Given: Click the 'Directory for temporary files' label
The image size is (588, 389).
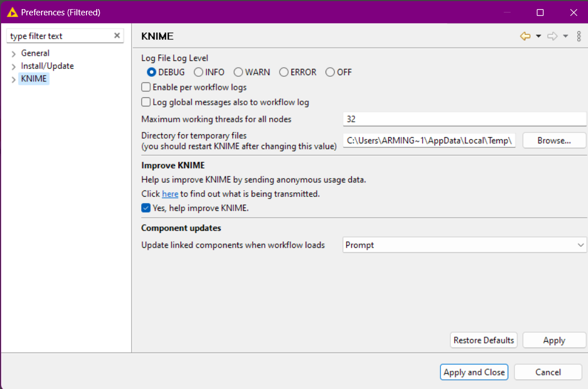Looking at the screenshot, I should [194, 135].
